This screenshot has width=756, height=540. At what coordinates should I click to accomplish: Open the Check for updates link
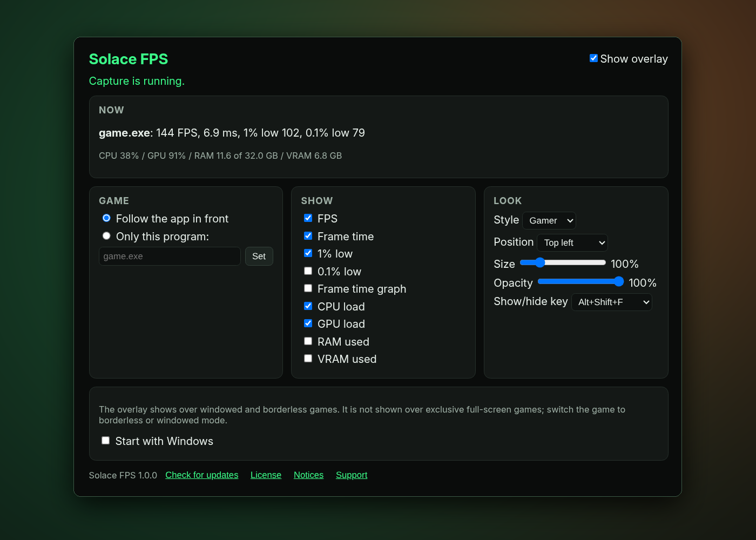[x=202, y=475]
